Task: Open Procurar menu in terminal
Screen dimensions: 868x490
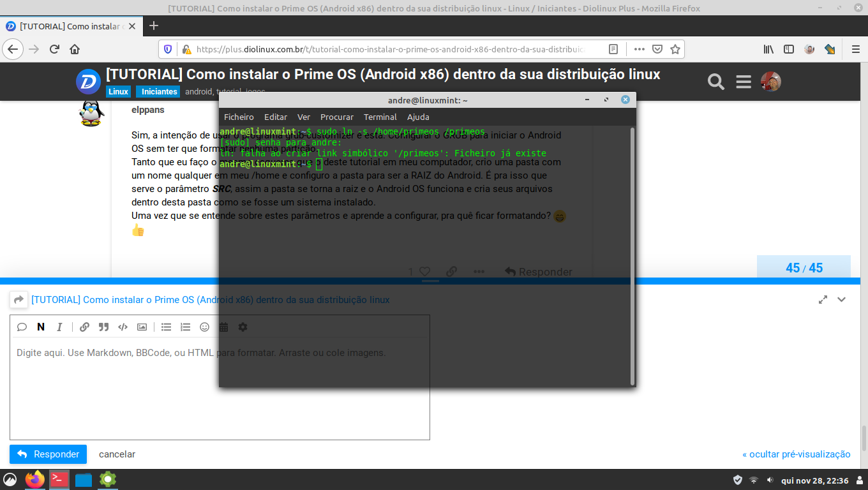Action: [x=337, y=117]
